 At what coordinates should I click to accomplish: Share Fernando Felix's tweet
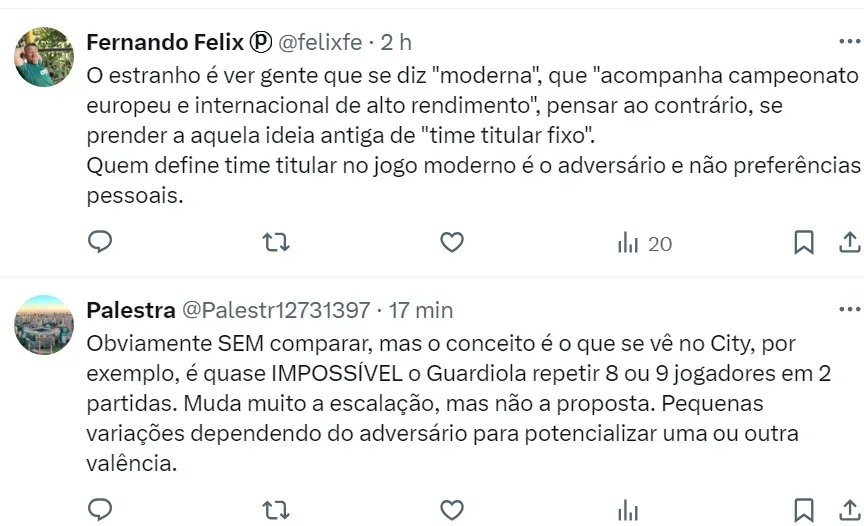click(x=848, y=242)
